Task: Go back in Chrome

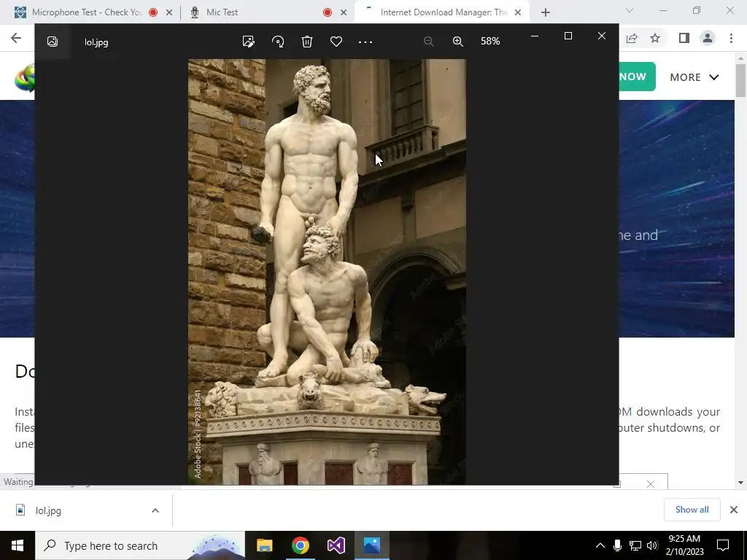Action: (x=16, y=38)
